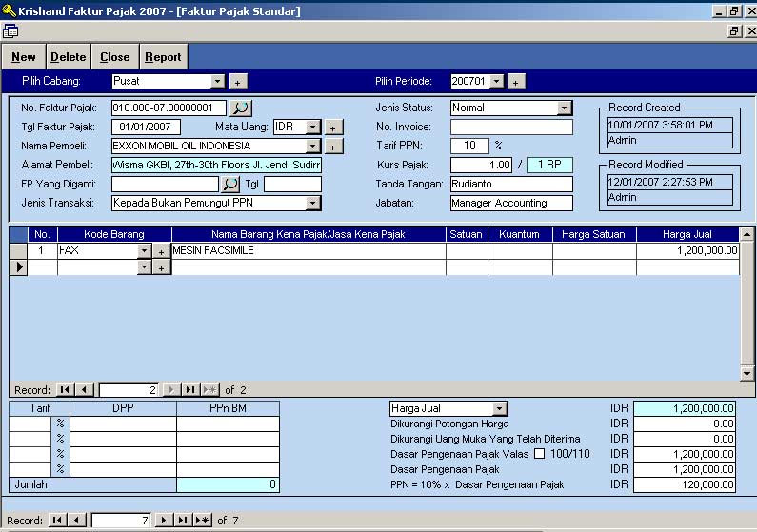Open the FAX Kode Barang dropdown
Screen dimensions: 757x532
(144, 251)
